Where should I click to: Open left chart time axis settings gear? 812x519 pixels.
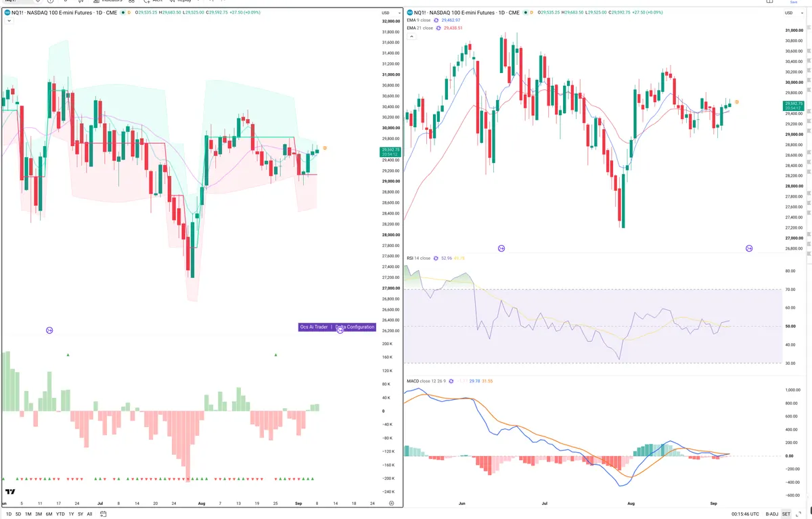[392, 503]
